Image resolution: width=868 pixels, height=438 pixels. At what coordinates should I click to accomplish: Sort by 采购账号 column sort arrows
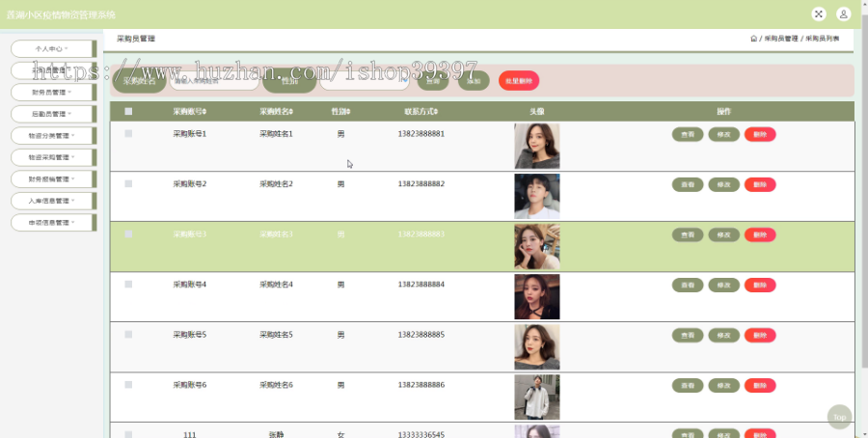point(204,112)
